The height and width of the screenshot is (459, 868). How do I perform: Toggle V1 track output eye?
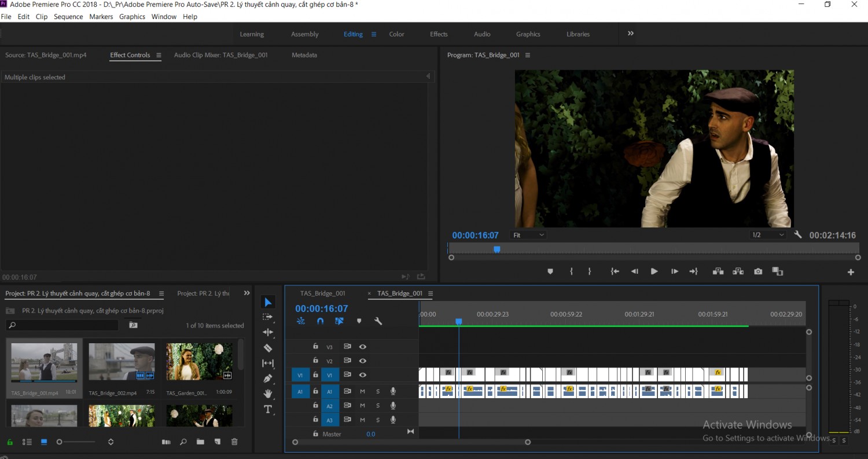tap(363, 375)
